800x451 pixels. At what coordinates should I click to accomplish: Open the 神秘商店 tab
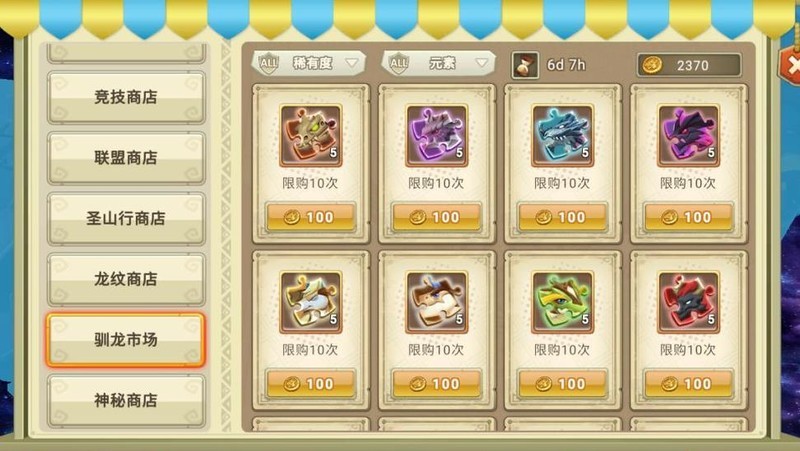pos(126,400)
